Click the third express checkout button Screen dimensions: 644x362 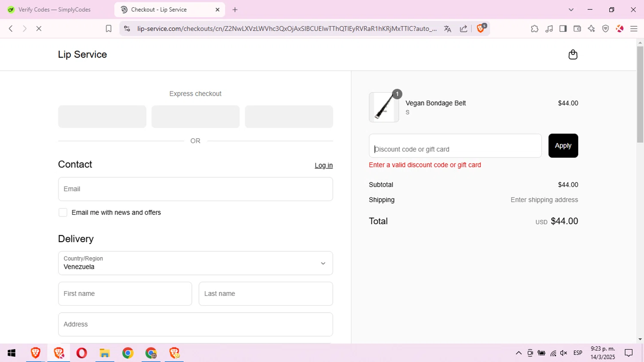click(289, 117)
